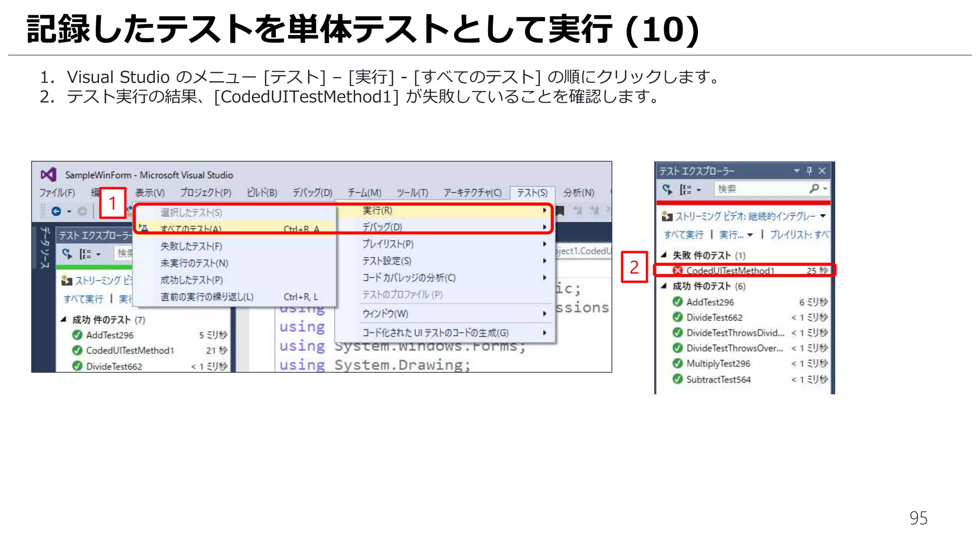Select the 実行(R) submenu entry
Image resolution: width=980 pixels, height=551 pixels.
(445, 210)
